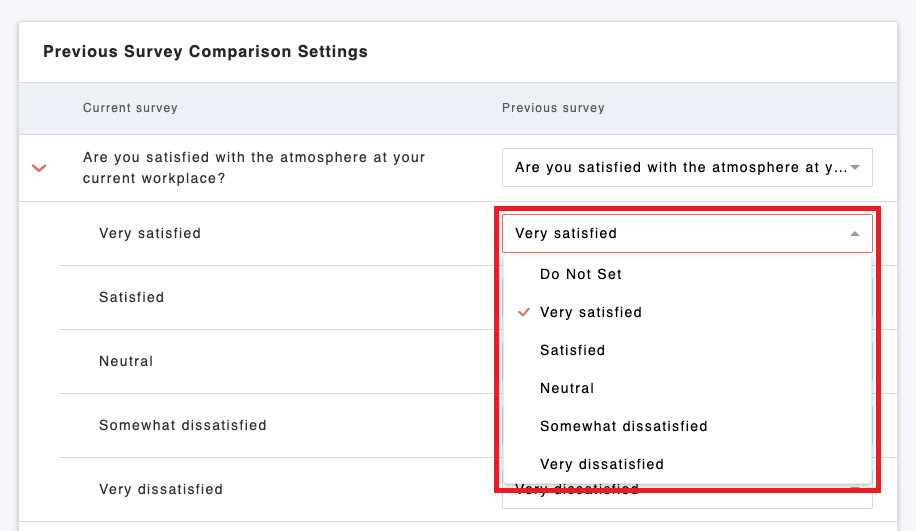
Task: Click the "Neutral" current survey row label
Action: coord(126,362)
